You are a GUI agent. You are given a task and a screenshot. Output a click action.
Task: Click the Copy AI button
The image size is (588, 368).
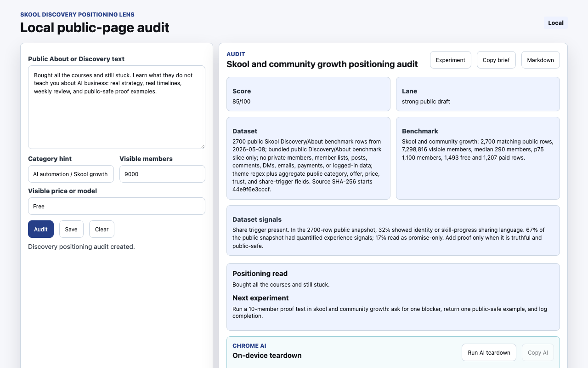[537, 352]
